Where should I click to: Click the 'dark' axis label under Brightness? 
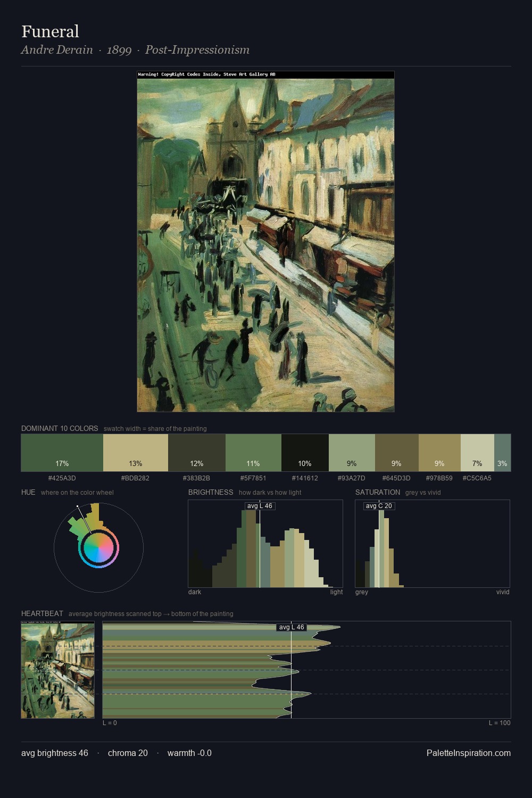tap(195, 592)
